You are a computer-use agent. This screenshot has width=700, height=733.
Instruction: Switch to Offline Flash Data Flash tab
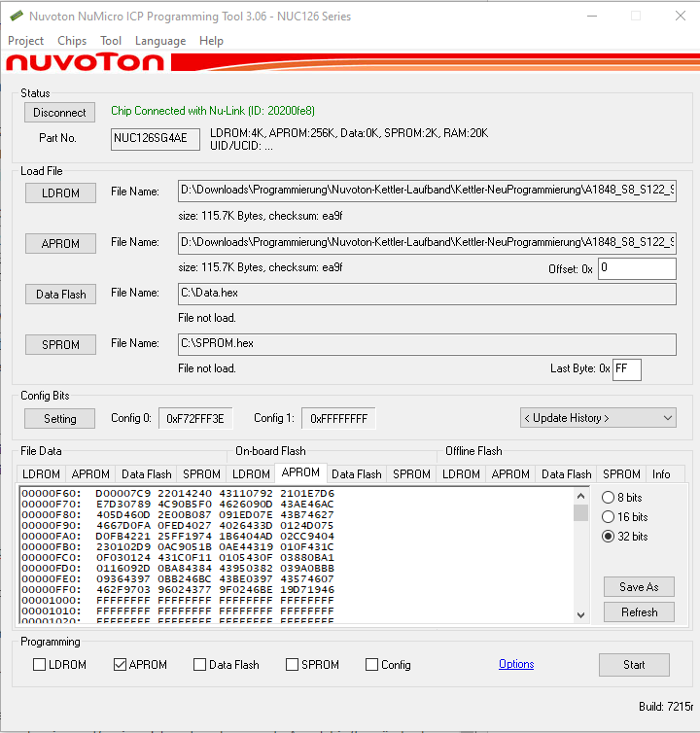click(566, 474)
